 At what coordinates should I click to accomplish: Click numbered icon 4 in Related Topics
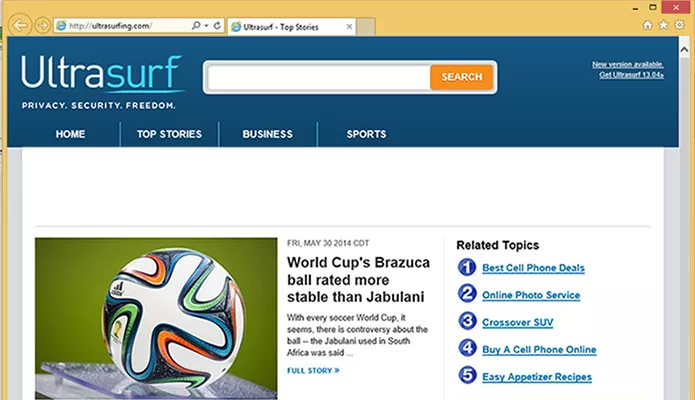tap(467, 348)
